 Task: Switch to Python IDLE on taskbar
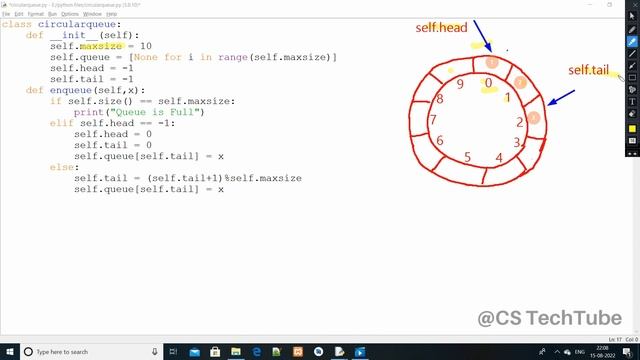tap(339, 352)
